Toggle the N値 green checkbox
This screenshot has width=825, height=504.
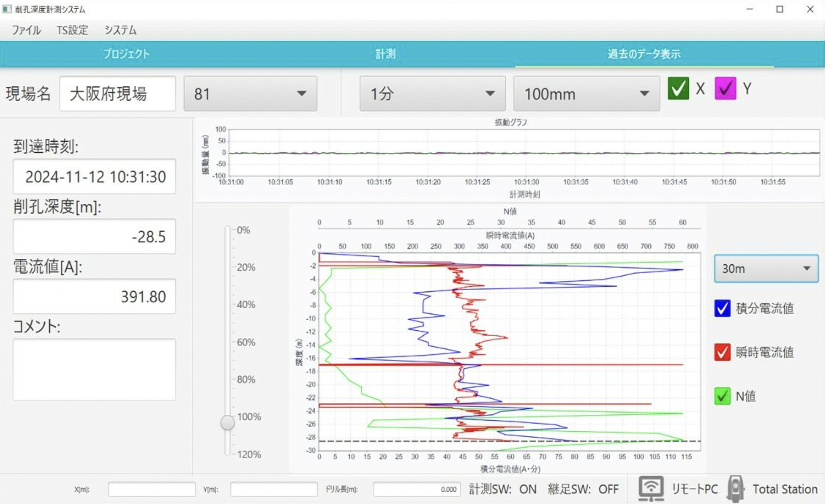[722, 396]
